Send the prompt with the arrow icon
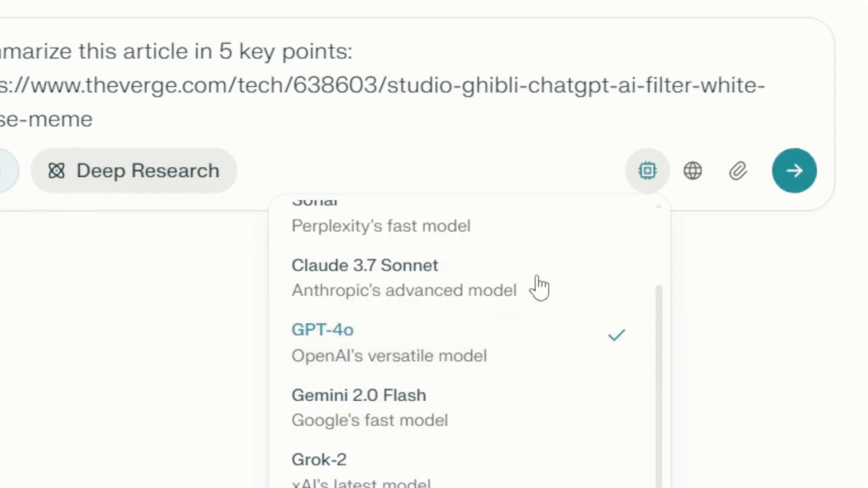 tap(794, 170)
